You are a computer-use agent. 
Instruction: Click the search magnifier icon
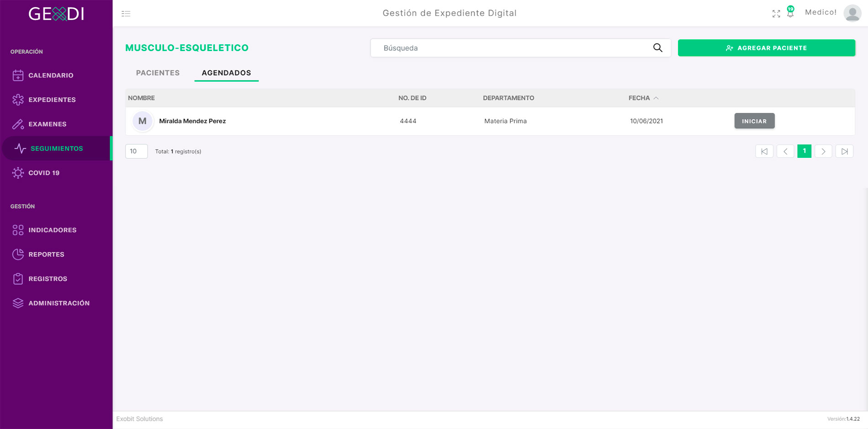tap(657, 47)
